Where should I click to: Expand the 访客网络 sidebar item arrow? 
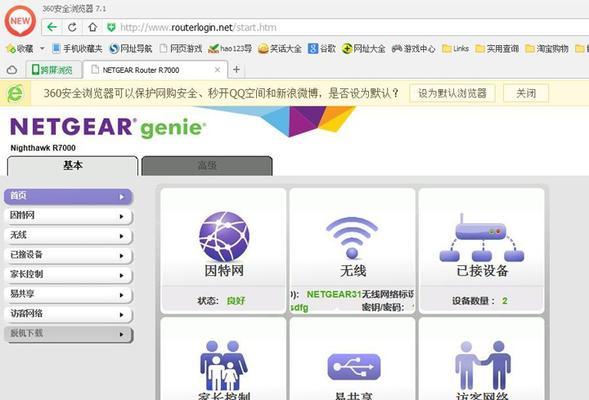coord(121,314)
